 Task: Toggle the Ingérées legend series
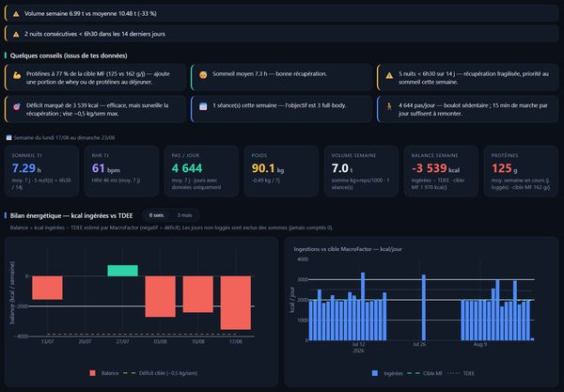pos(387,373)
